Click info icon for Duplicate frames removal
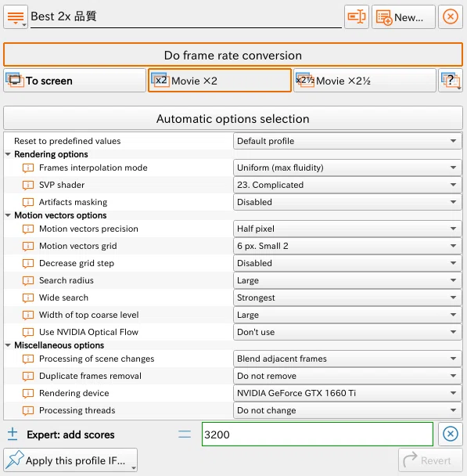This screenshot has width=467, height=476. click(x=28, y=376)
